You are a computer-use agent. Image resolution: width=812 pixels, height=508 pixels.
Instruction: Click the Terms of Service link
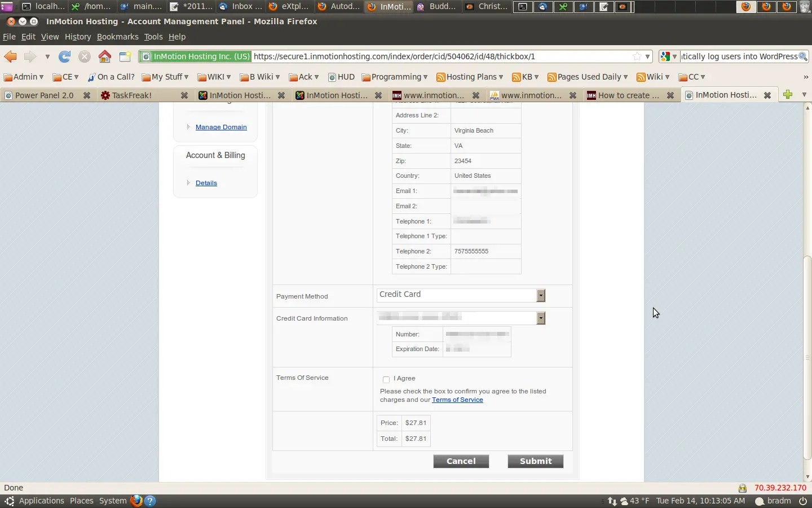point(457,400)
